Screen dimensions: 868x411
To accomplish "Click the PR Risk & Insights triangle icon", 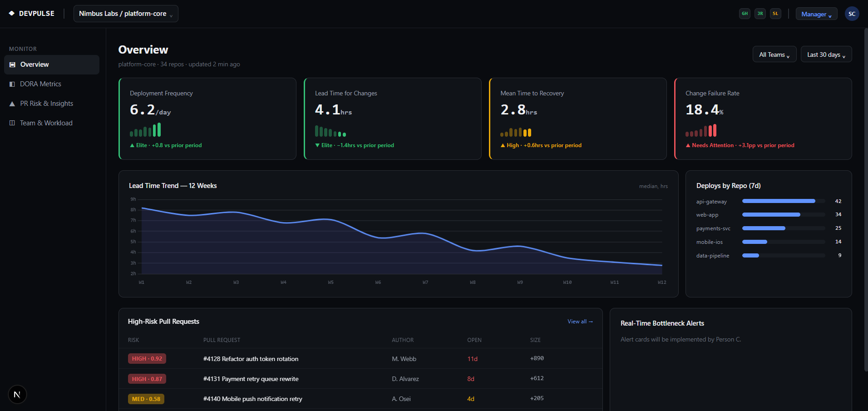I will 12,104.
